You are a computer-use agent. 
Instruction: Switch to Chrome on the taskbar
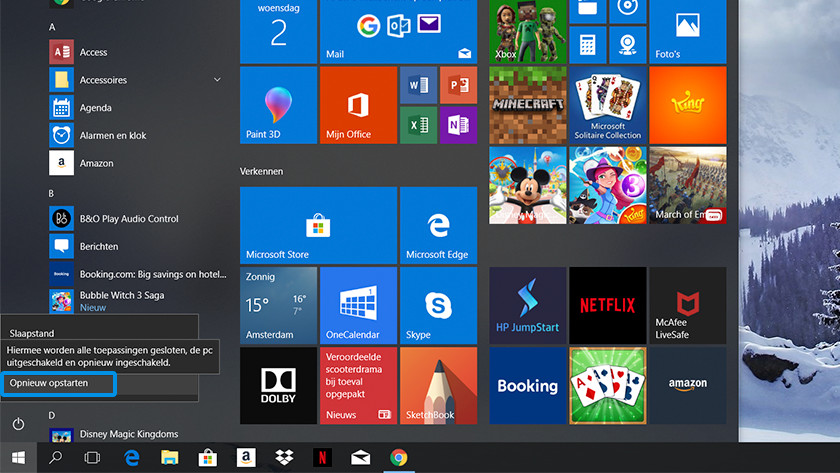(x=399, y=457)
